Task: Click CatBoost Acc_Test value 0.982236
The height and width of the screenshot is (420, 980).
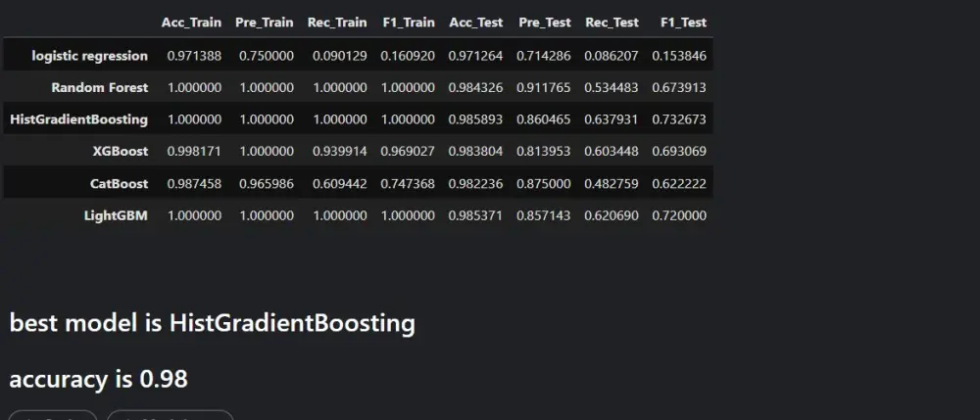Action: [x=475, y=184]
